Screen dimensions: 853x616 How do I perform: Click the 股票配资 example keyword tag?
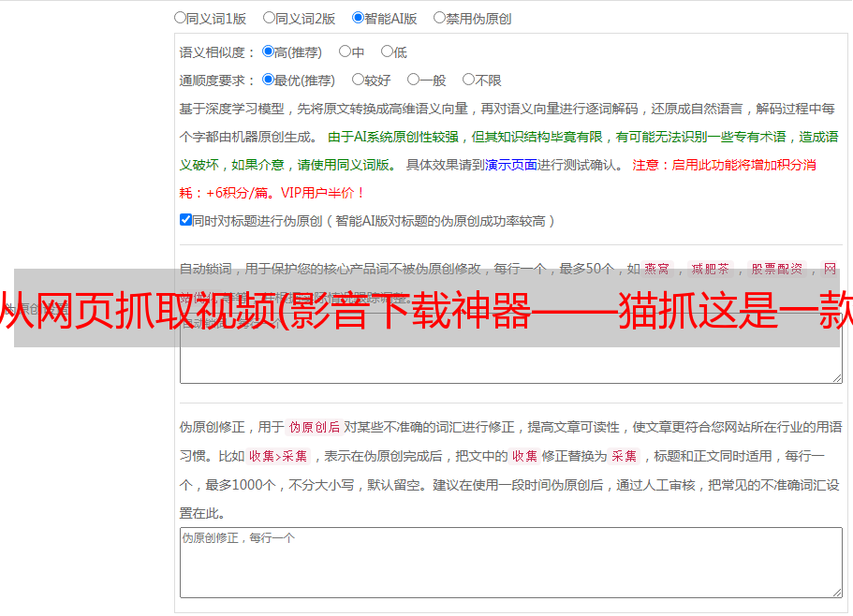[x=777, y=269]
